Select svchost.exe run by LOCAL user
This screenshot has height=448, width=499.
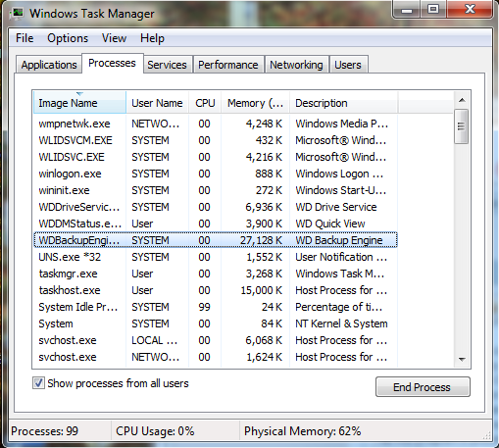coord(216,340)
